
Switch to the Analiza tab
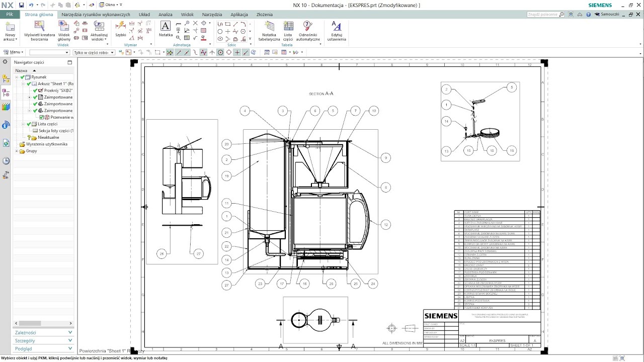(x=165, y=15)
